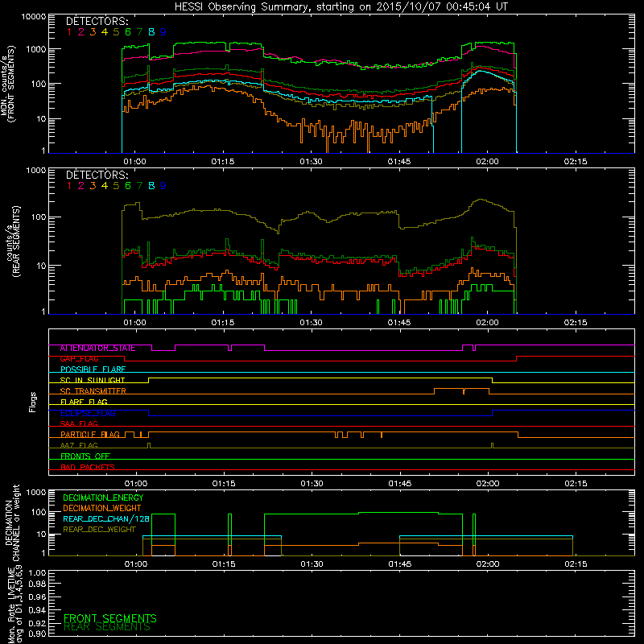Image resolution: width=644 pixels, height=644 pixels.
Task: Click detector 4 number in rear segments legend
Action: point(105,186)
